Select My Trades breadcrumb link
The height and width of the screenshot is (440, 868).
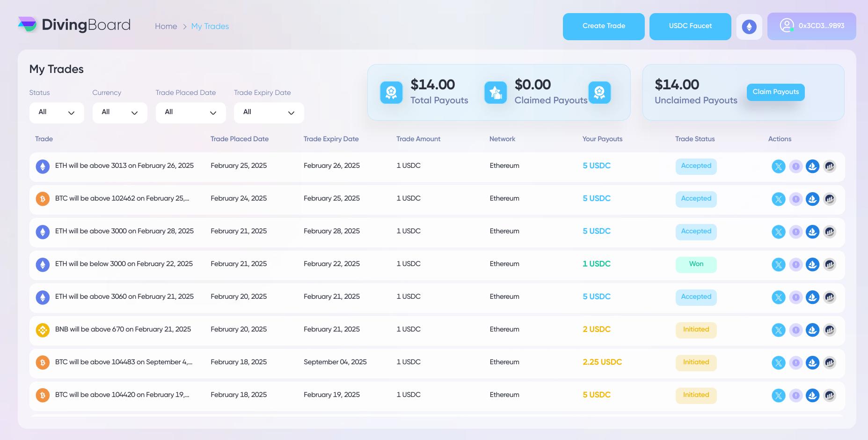pos(210,27)
